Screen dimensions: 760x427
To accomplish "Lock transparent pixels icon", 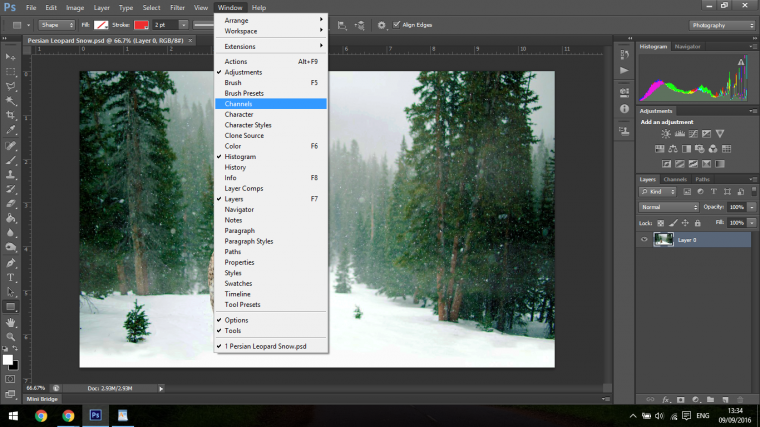I will click(660, 223).
